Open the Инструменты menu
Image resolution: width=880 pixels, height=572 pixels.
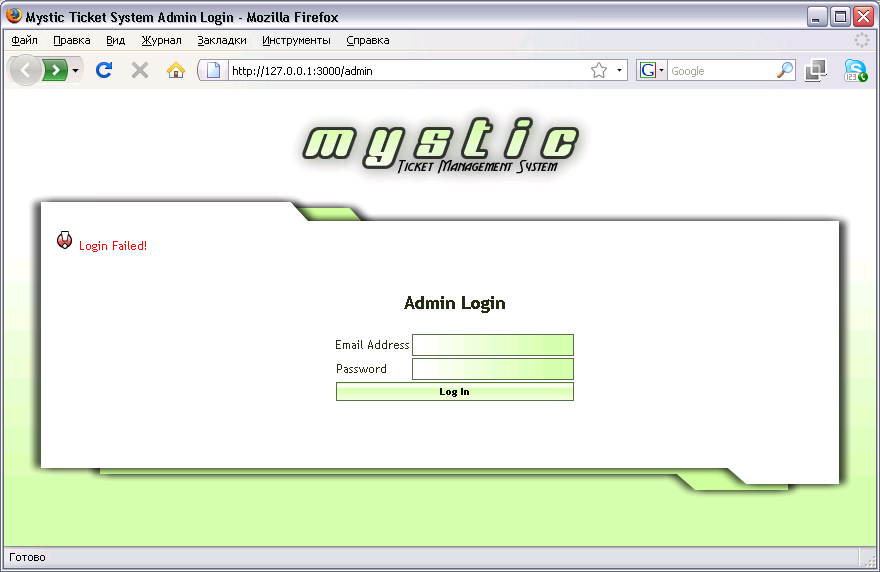pyautogui.click(x=296, y=40)
